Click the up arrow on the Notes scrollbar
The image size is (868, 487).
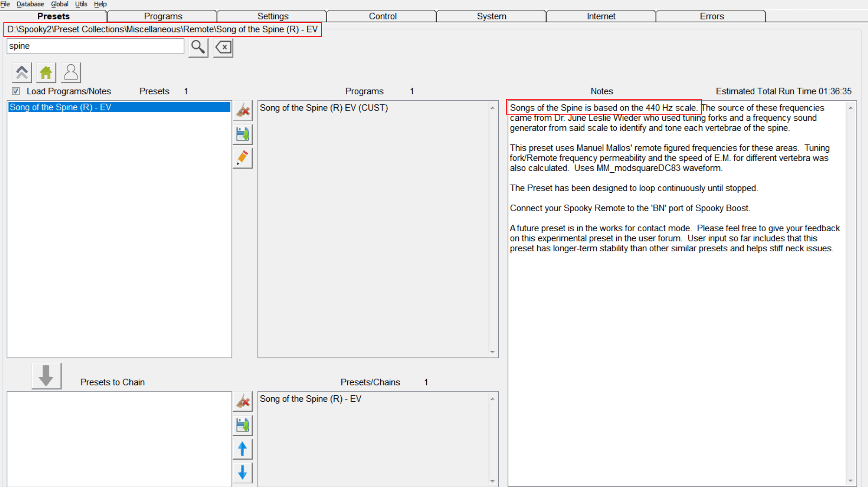click(851, 108)
